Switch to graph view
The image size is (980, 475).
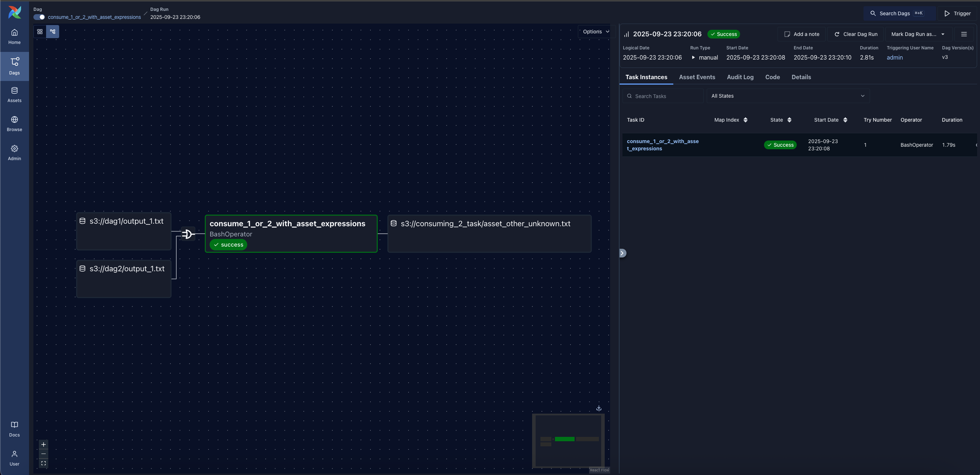[53, 32]
